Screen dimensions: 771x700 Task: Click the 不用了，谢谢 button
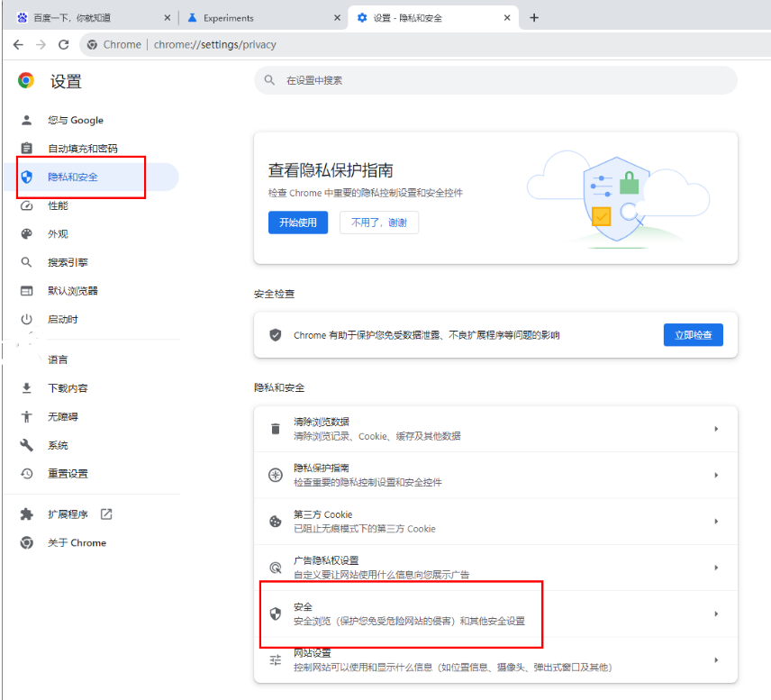(379, 223)
